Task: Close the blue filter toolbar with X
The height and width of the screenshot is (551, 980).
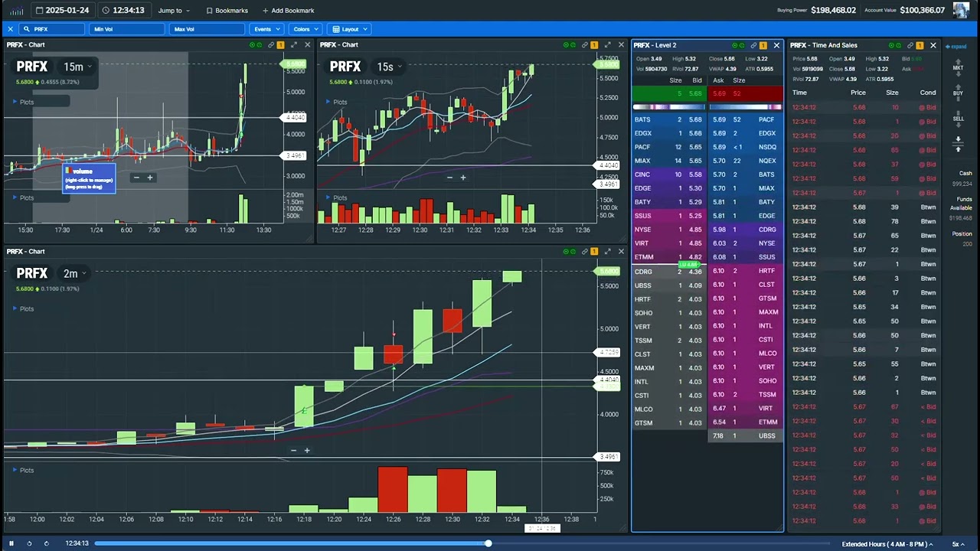Action: click(x=10, y=29)
